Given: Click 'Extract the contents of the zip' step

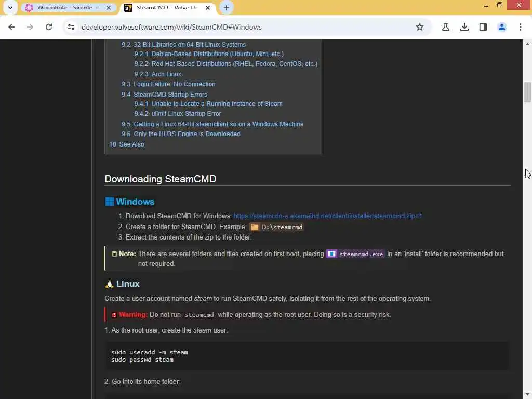Looking at the screenshot, I should (x=188, y=237).
